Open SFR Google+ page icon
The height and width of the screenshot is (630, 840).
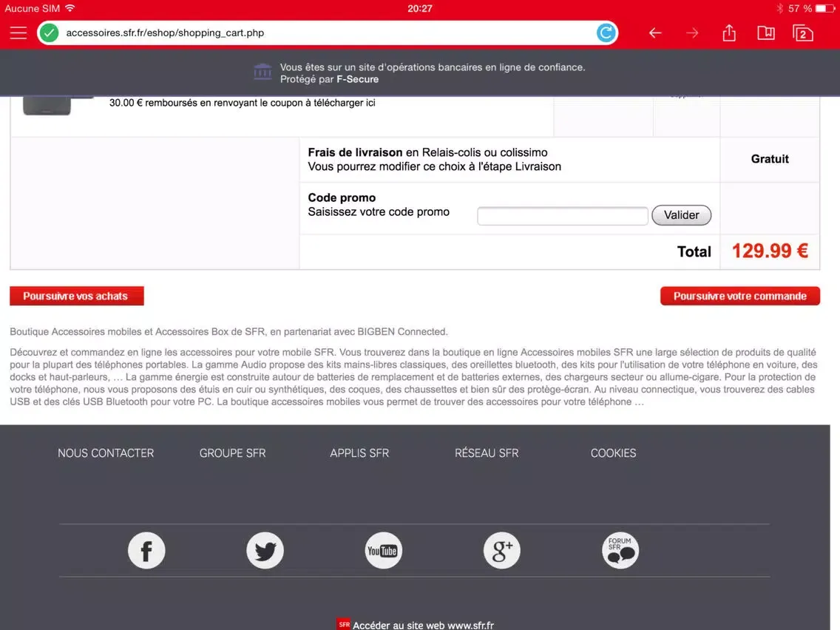502,550
